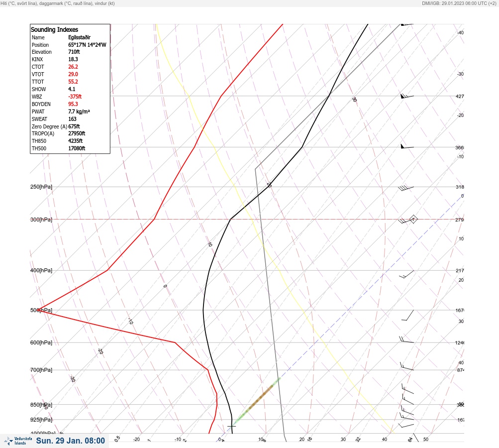Viewport: 499px width, 448px height.
Task: Click the position value 65°17'N 14°24'W
Action: pyautogui.click(x=87, y=45)
